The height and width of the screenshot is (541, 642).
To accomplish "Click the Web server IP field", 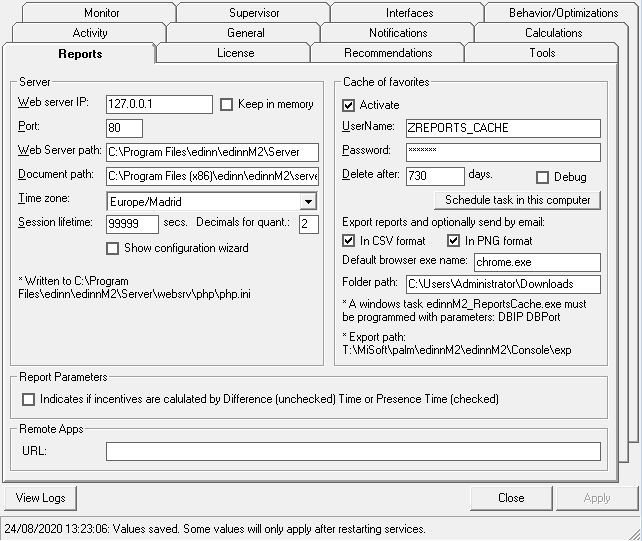I will (x=159, y=104).
